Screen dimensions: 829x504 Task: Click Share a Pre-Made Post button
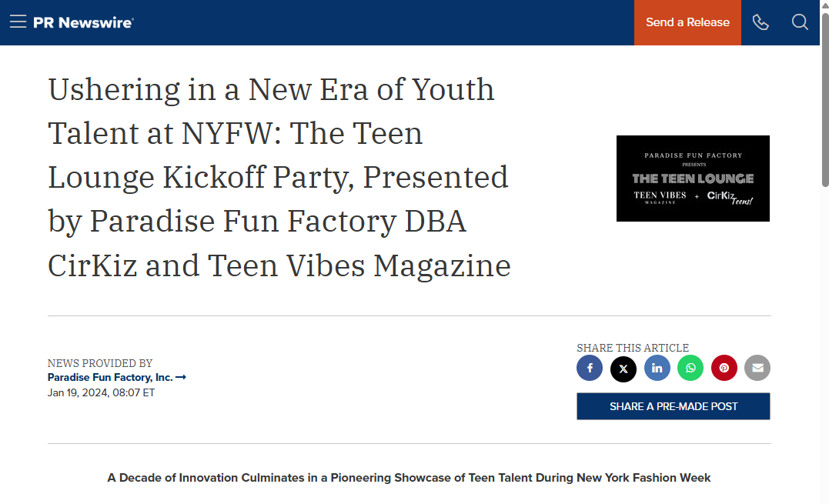tap(674, 406)
